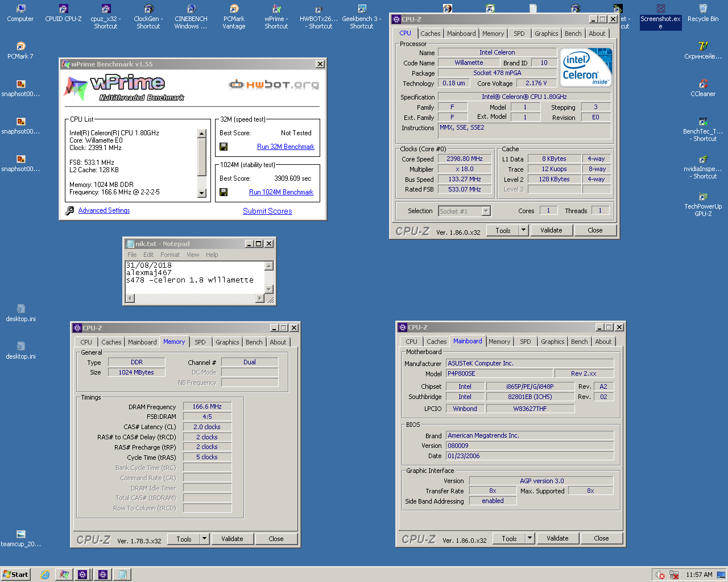Open Notepad Format menu
The width and height of the screenshot is (728, 582).
pos(170,255)
